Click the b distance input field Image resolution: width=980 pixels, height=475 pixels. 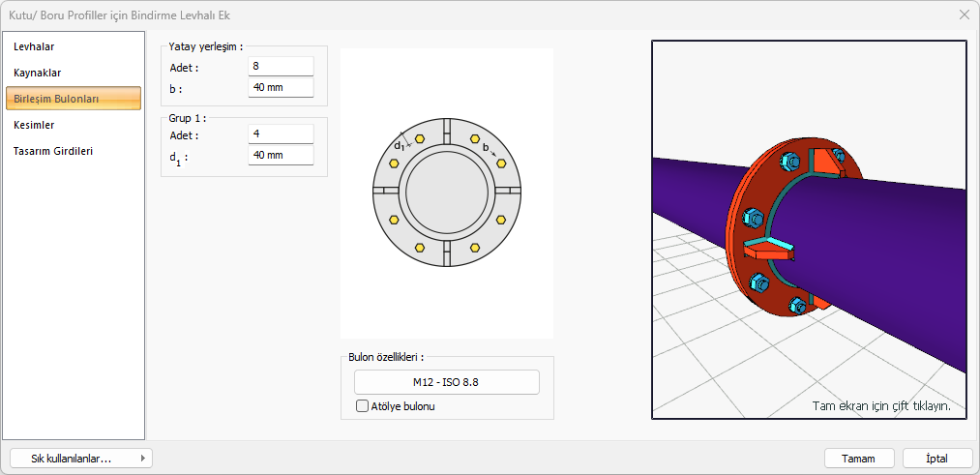coord(281,88)
